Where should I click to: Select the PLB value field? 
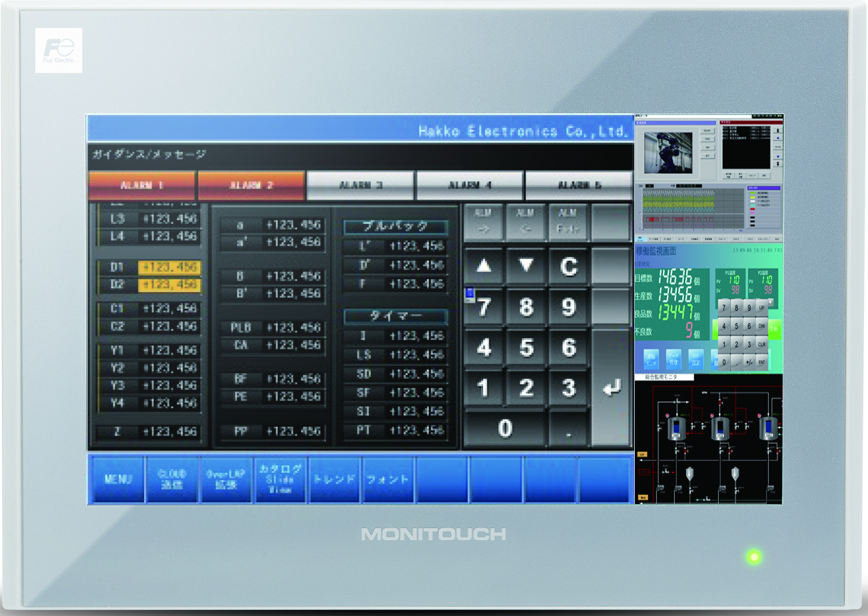[293, 328]
